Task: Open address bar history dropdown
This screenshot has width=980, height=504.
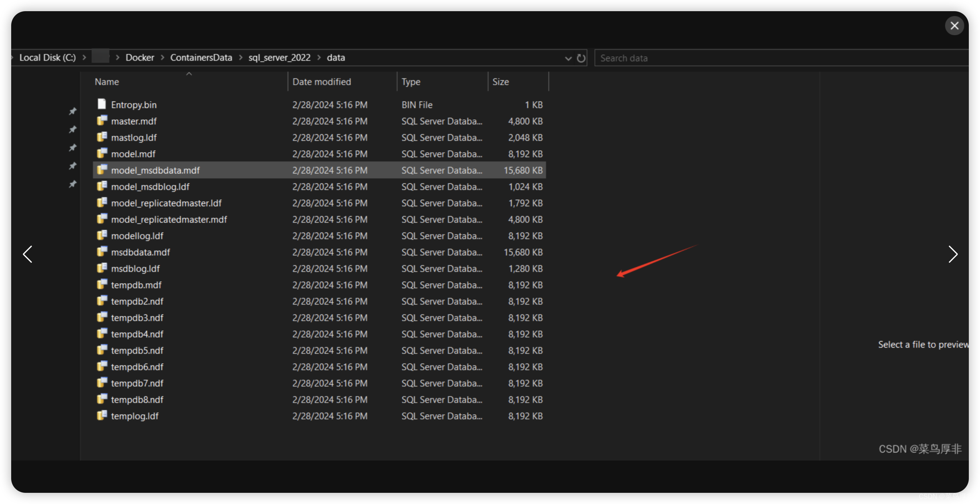Action: pyautogui.click(x=568, y=58)
